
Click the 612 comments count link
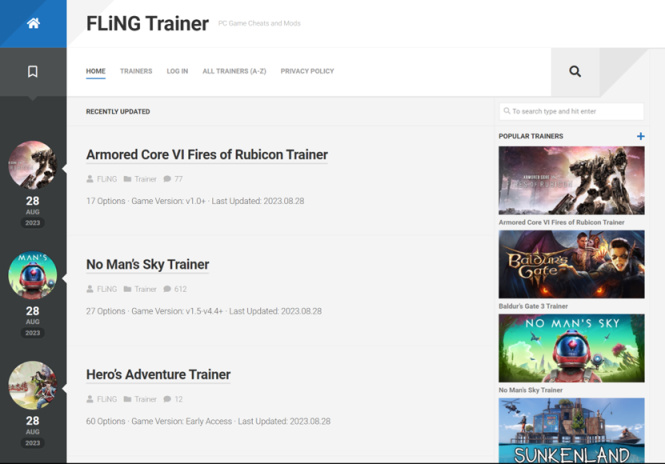(x=180, y=289)
